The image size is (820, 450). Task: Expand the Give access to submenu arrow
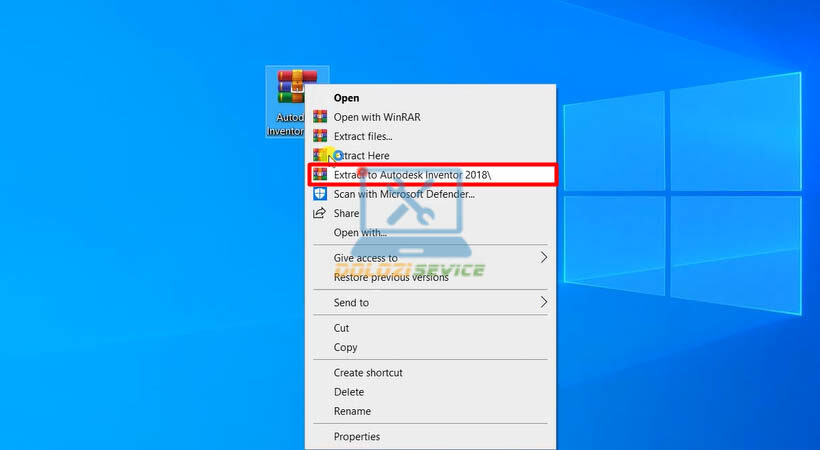pyautogui.click(x=543, y=258)
